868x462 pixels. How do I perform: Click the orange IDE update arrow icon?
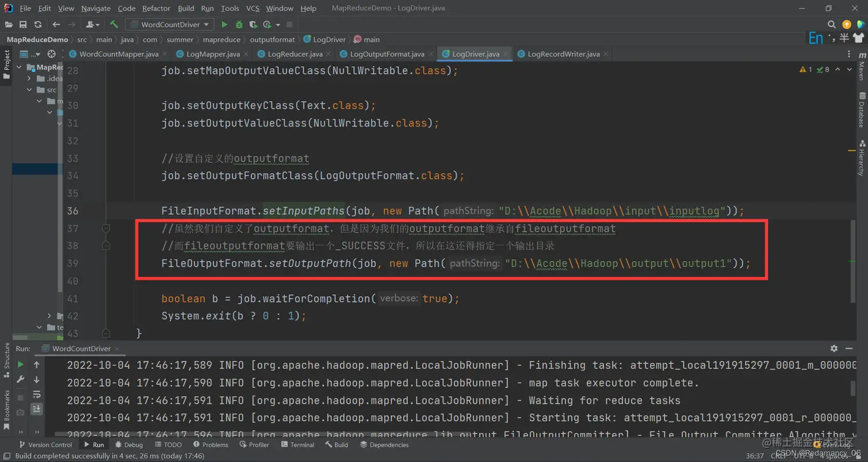tap(847, 25)
